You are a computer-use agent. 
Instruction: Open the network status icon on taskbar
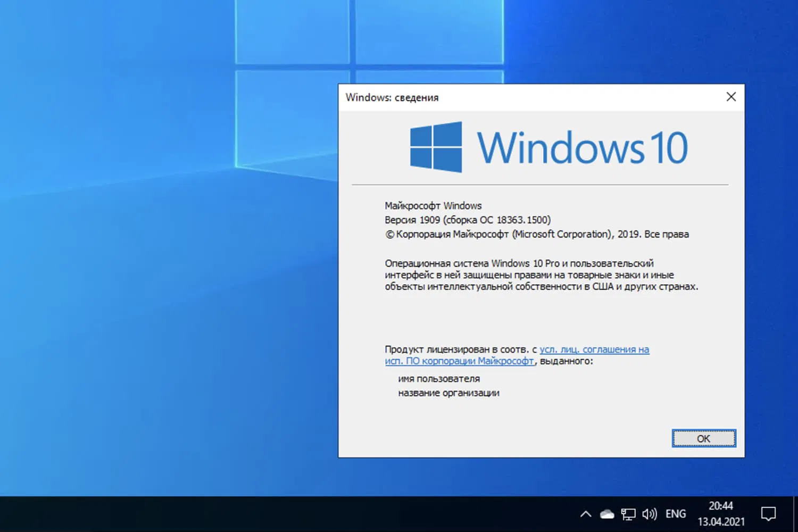tap(628, 513)
